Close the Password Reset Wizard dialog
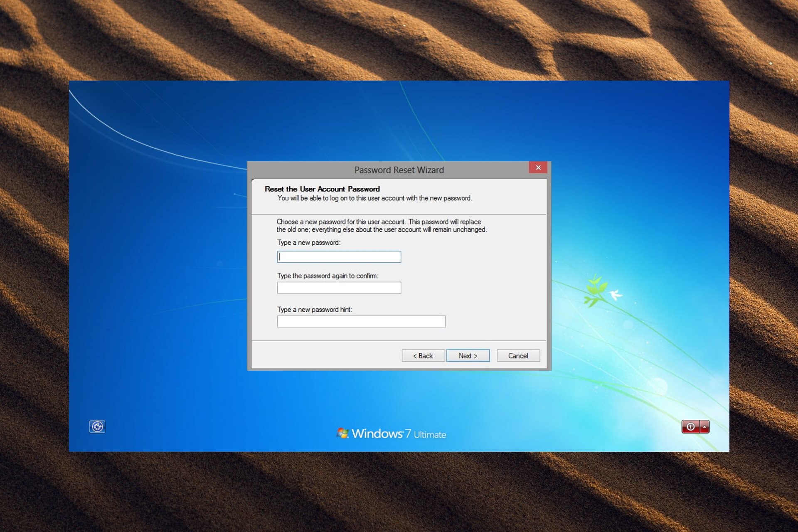This screenshot has height=532, width=798. pos(538,167)
